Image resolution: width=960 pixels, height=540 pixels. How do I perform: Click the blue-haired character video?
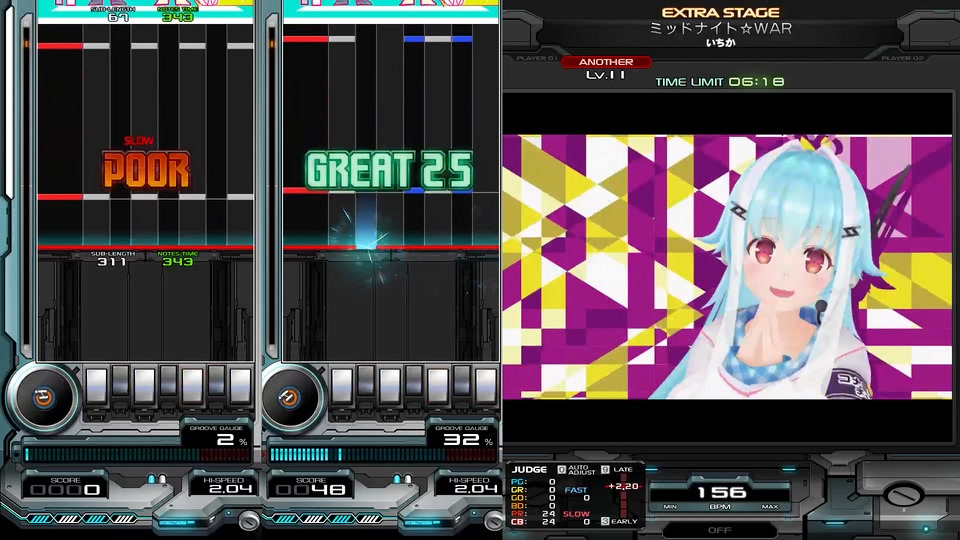pyautogui.click(x=727, y=266)
